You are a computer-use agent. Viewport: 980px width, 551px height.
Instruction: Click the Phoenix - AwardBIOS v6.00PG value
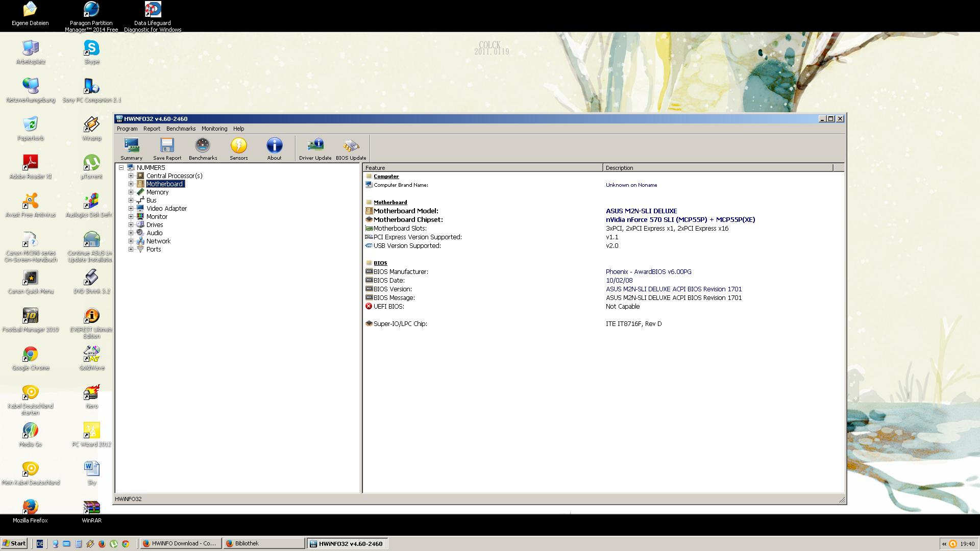648,271
